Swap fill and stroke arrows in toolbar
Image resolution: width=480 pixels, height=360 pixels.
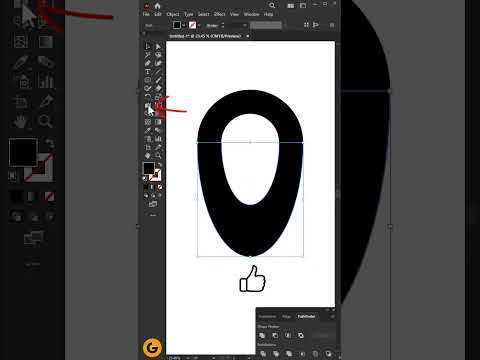point(160,165)
